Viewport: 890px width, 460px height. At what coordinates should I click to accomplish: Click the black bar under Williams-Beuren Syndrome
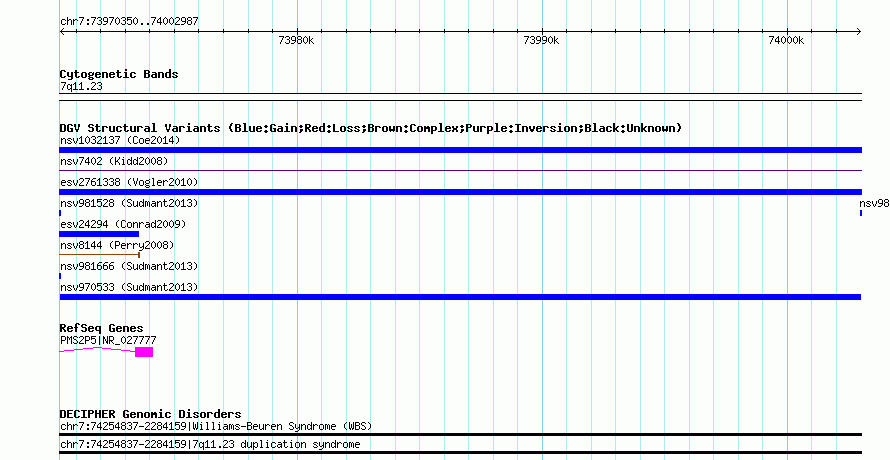[461, 435]
